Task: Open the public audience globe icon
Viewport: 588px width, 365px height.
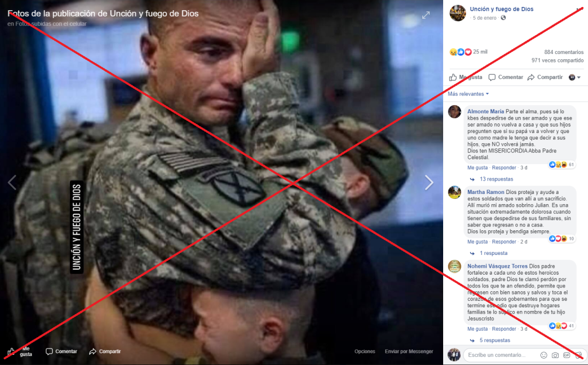Action: click(x=503, y=18)
